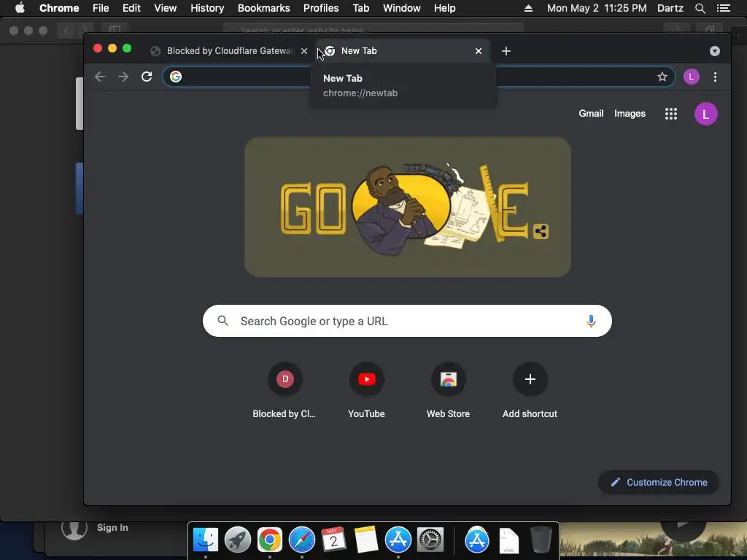
Task: Open the Chrome three-dot menu
Action: click(x=715, y=77)
